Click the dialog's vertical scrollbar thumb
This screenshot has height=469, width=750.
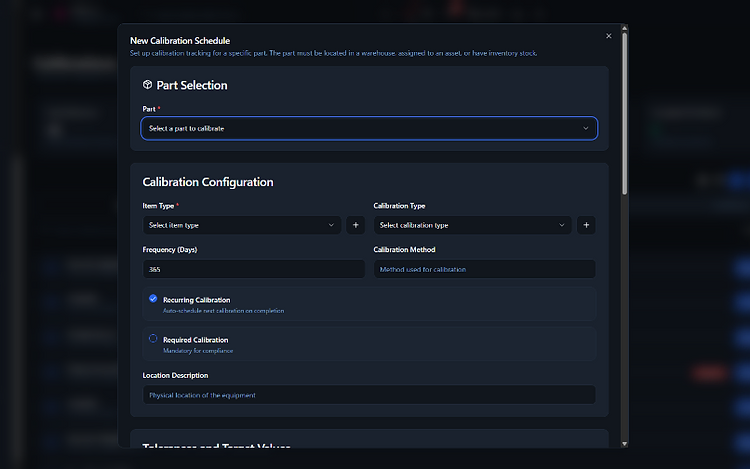point(624,113)
